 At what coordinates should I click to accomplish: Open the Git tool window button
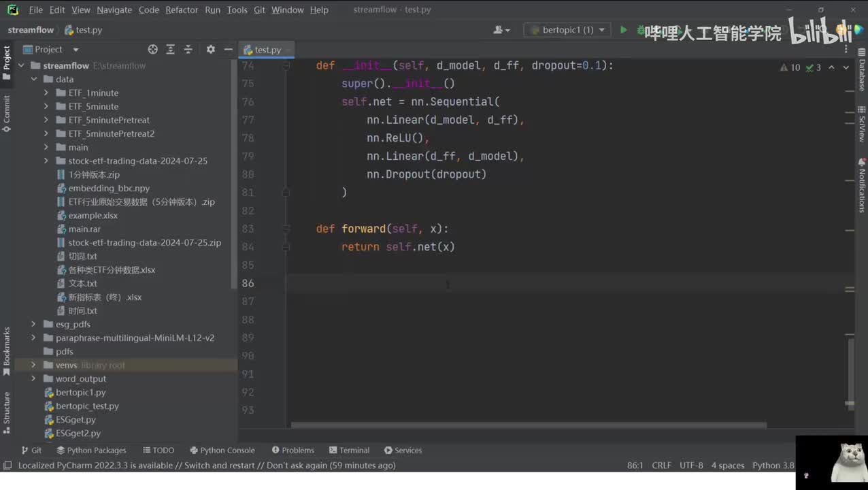pos(31,451)
